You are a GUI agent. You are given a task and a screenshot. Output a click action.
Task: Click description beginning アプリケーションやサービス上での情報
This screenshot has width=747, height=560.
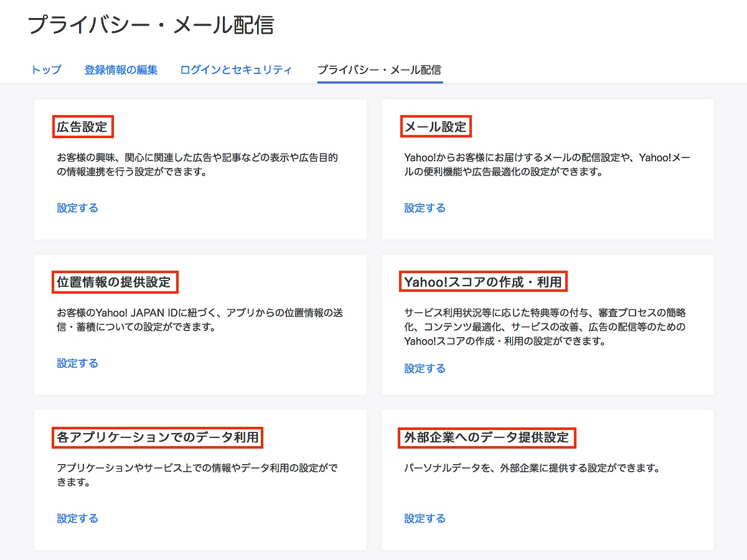coord(197,475)
